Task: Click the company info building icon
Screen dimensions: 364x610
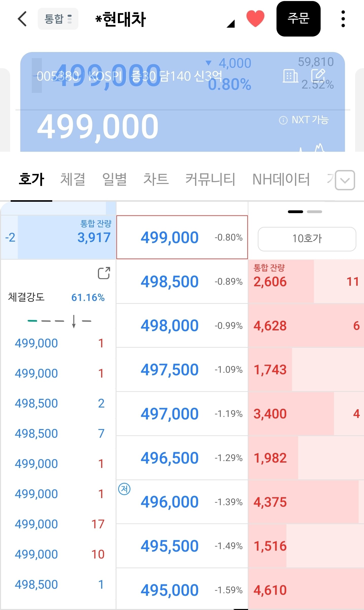Action: click(290, 76)
